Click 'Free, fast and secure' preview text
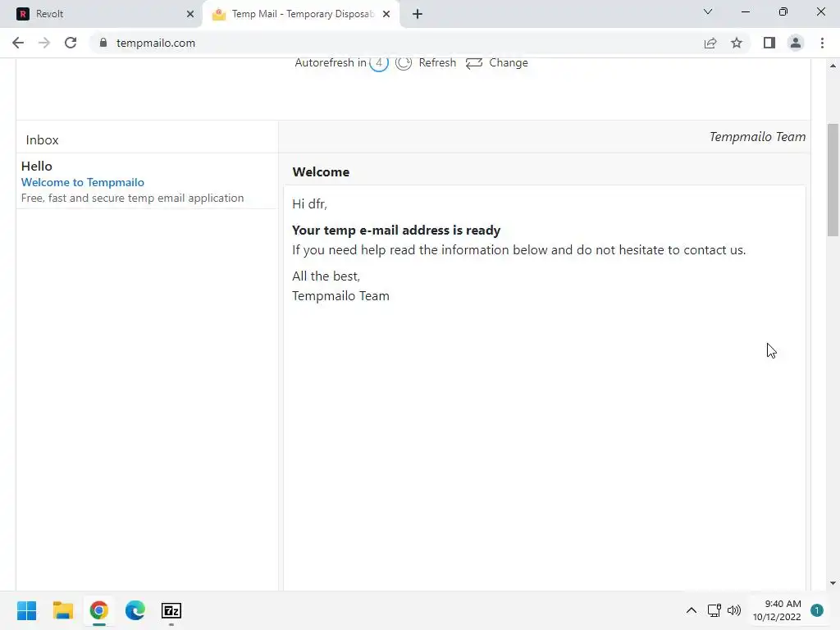The width and height of the screenshot is (840, 630). [x=132, y=198]
